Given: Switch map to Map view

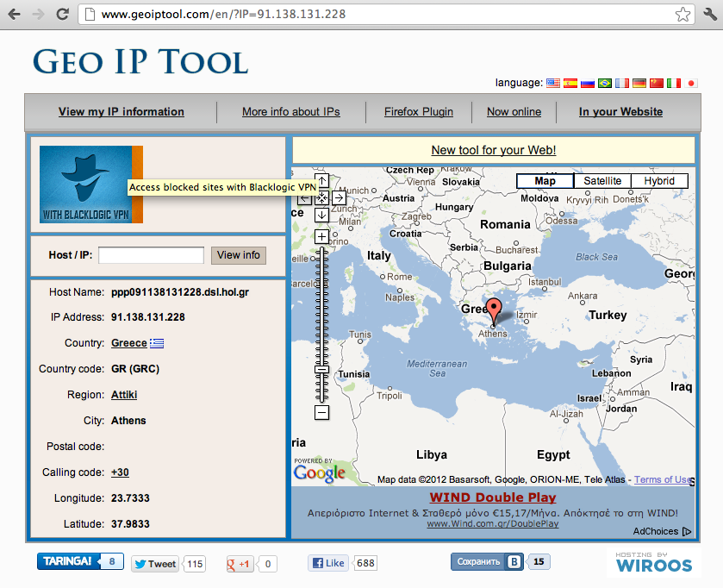Looking at the screenshot, I should (545, 181).
